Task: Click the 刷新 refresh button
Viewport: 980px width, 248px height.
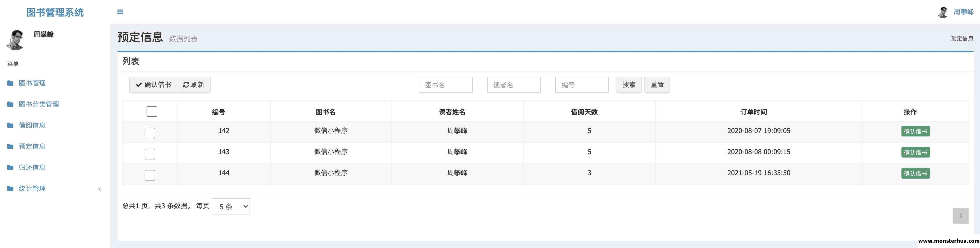Action: 194,85
